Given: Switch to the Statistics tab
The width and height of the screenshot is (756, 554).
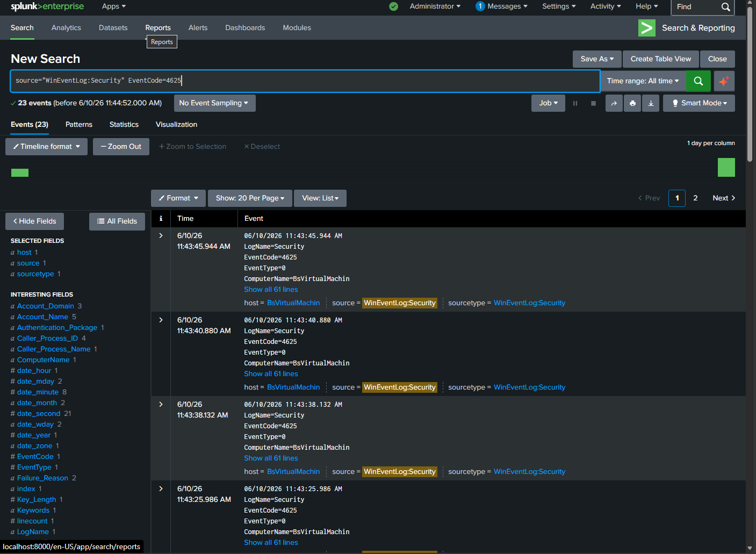Looking at the screenshot, I should pyautogui.click(x=124, y=125).
